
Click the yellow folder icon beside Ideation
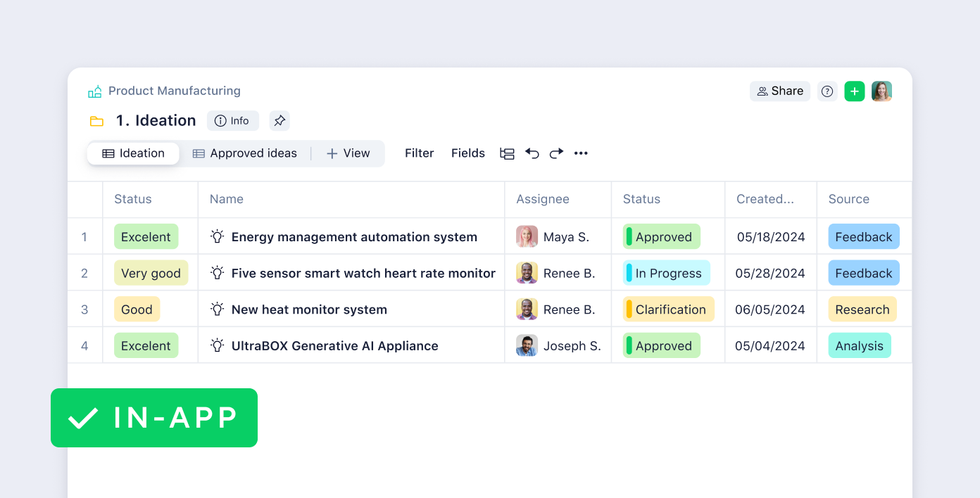pos(96,121)
